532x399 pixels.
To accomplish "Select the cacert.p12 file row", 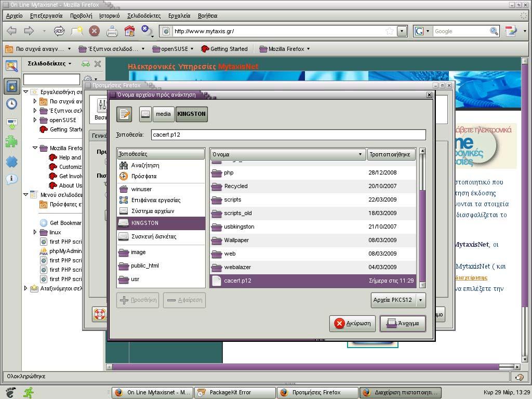I will [313, 281].
